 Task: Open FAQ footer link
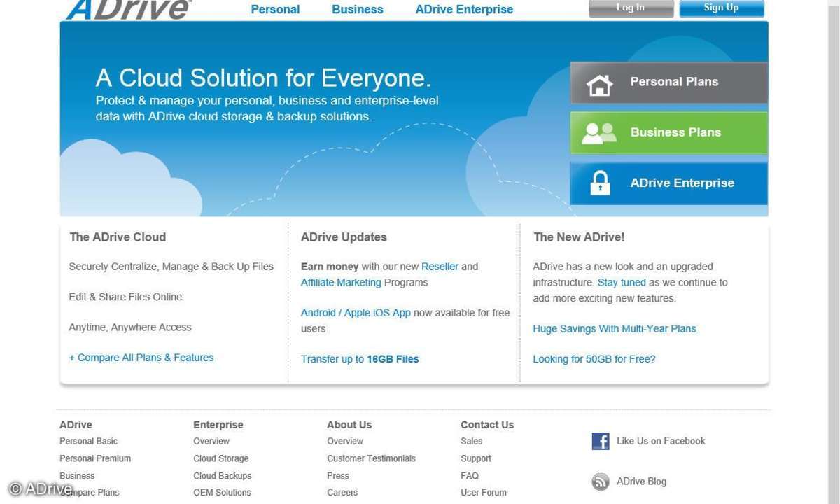(470, 476)
